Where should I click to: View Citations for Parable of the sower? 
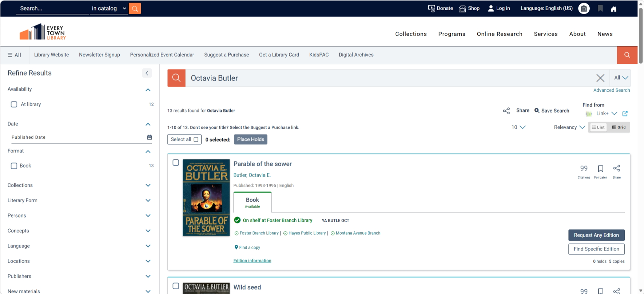pyautogui.click(x=584, y=172)
